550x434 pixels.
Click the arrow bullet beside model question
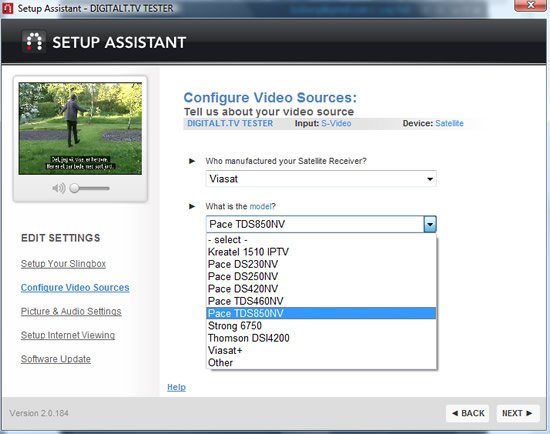192,206
